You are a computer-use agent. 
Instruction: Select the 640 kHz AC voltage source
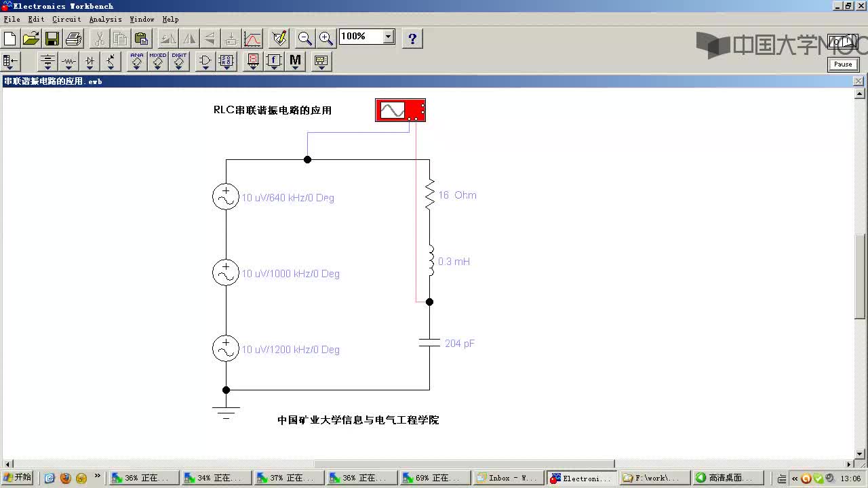click(226, 197)
